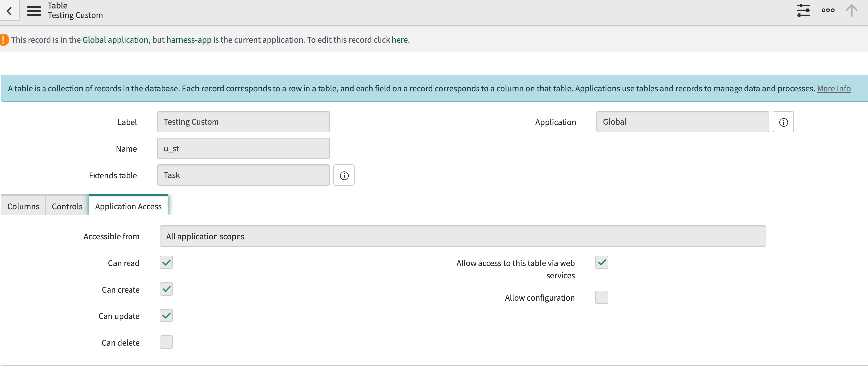Image resolution: width=868 pixels, height=373 pixels.
Task: Switch to the Columns tab
Action: point(23,206)
